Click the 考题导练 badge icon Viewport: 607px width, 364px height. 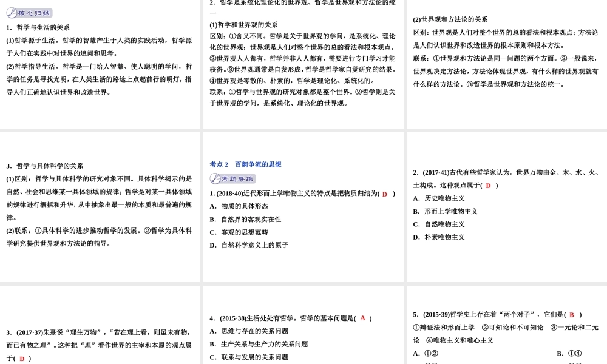232,178
